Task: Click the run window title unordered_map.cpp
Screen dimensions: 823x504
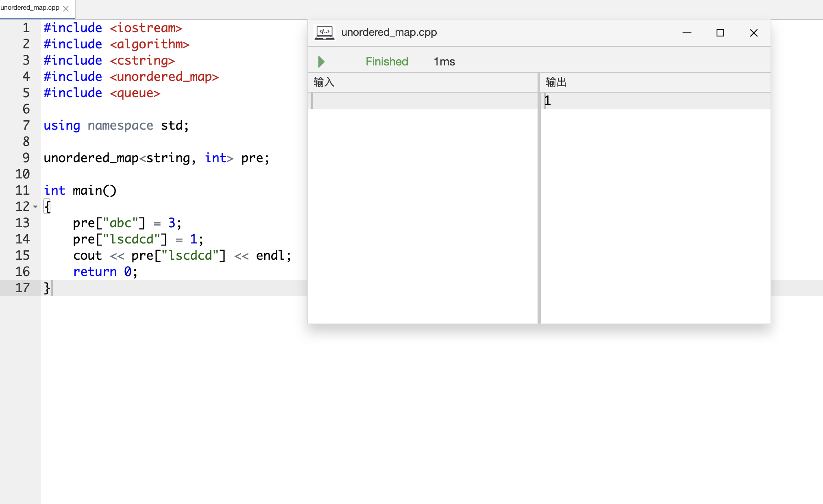Action: point(389,33)
